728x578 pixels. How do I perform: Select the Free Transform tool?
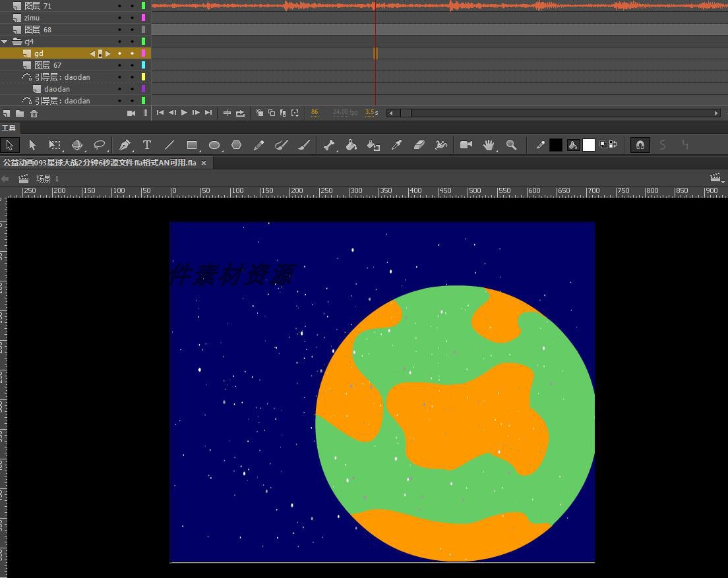tap(55, 145)
